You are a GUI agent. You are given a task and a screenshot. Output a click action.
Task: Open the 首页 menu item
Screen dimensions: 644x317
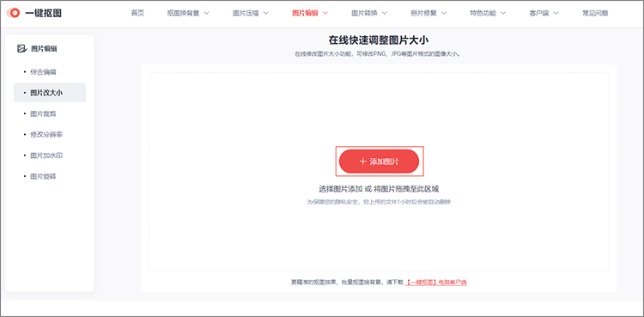tap(137, 13)
